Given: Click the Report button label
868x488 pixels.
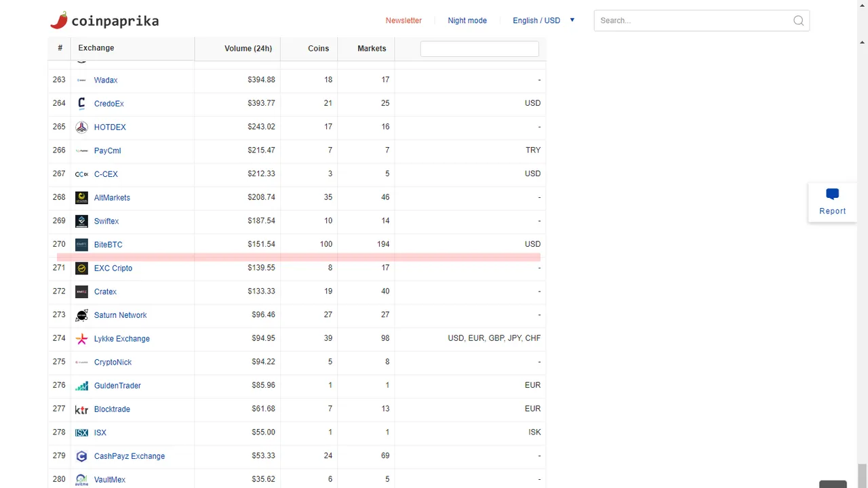Looking at the screenshot, I should point(832,211).
